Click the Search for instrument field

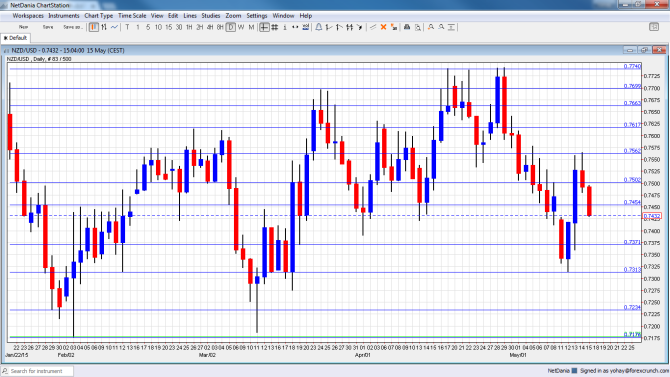point(37,371)
